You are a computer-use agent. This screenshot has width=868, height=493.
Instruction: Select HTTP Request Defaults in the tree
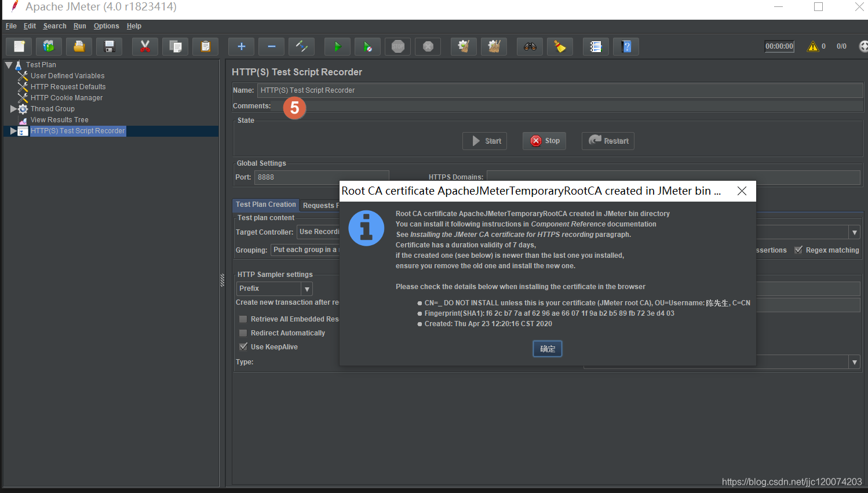coord(68,87)
